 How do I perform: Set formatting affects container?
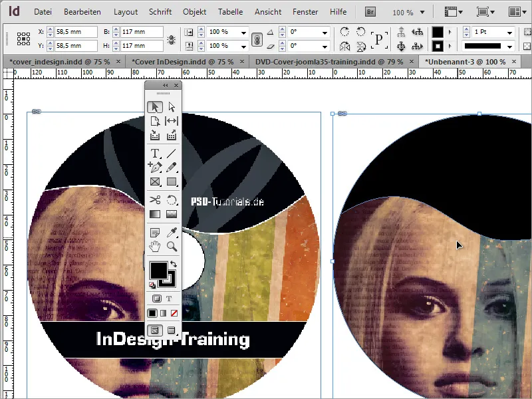156,299
